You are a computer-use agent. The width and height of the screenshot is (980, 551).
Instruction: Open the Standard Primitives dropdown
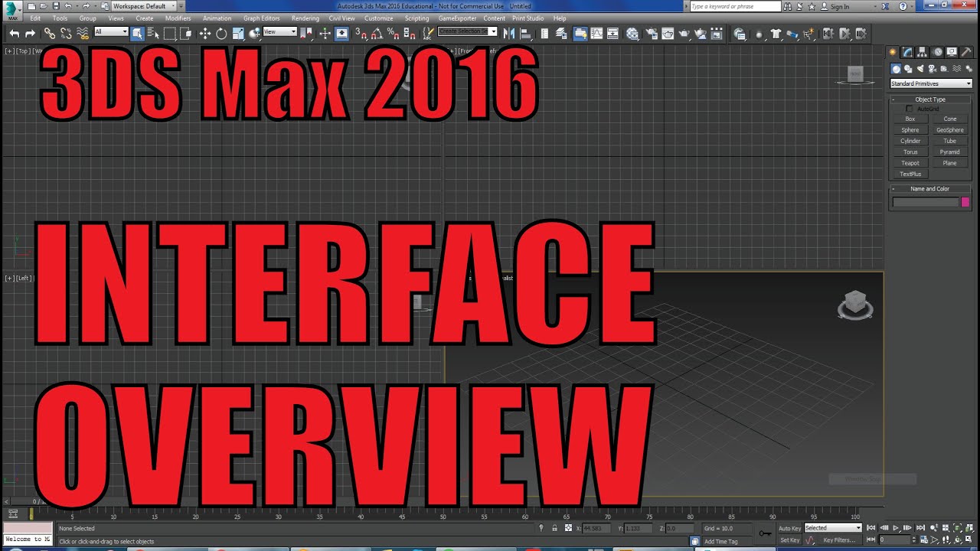point(931,83)
